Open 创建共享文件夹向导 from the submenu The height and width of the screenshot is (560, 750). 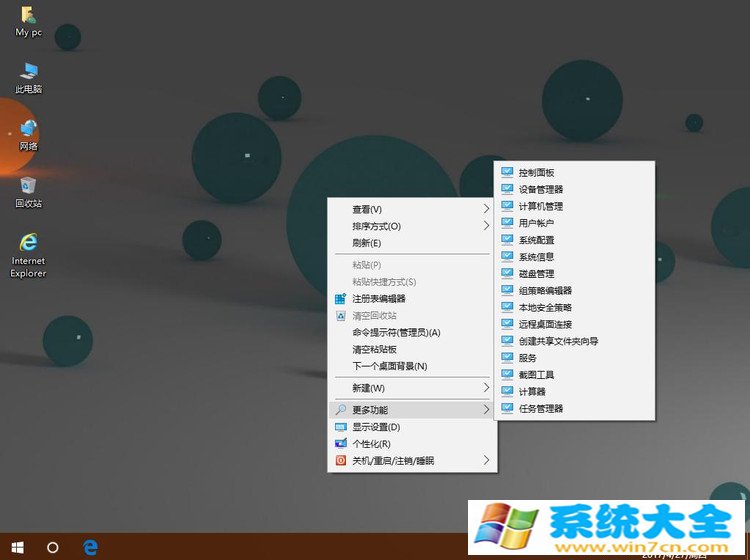tap(574, 341)
